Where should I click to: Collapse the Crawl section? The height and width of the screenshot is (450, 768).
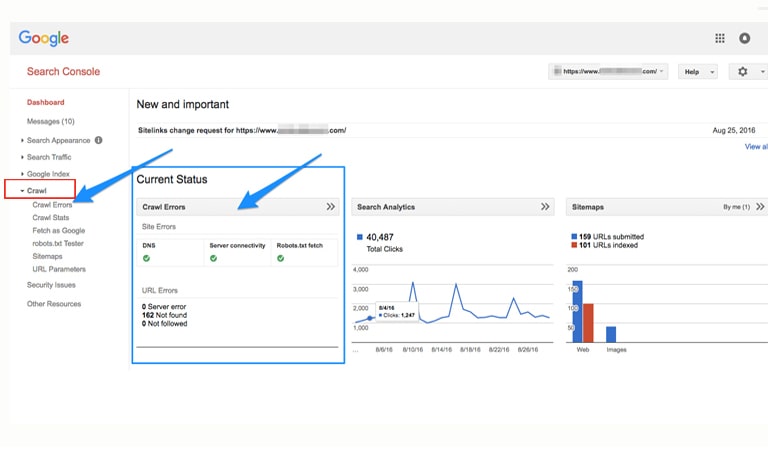pos(22,190)
